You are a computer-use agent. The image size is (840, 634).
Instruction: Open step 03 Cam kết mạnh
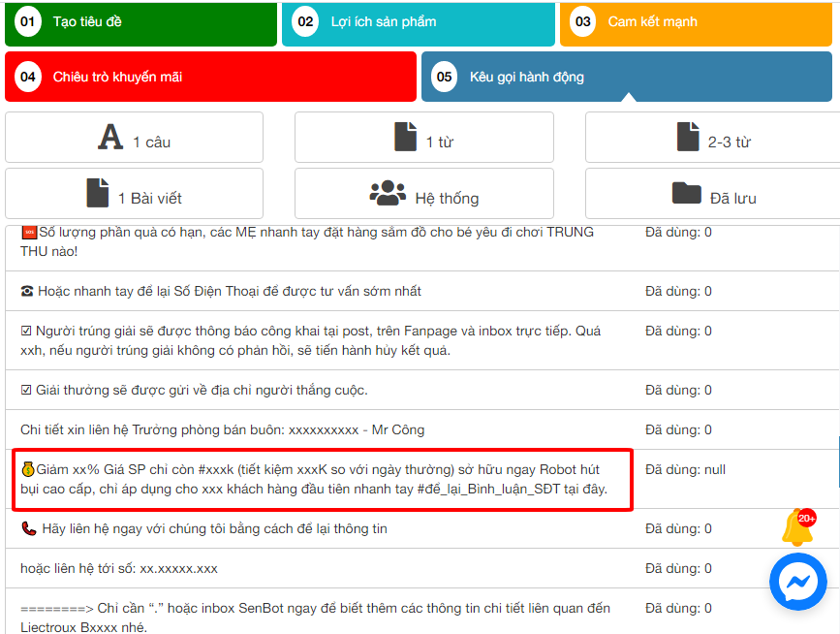pyautogui.click(x=696, y=22)
